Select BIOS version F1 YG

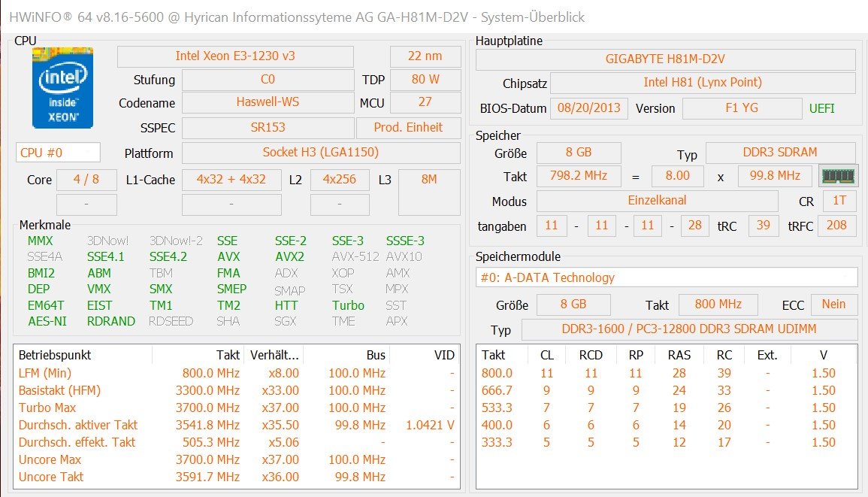point(742,108)
